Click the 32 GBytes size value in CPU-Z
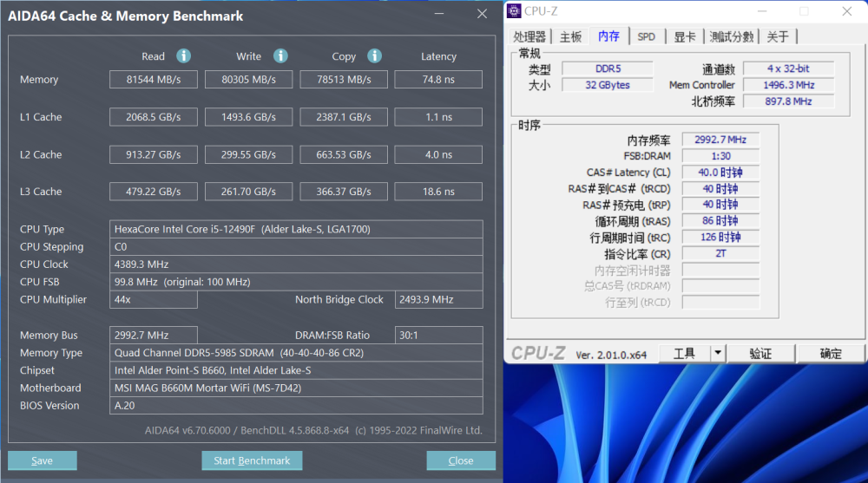 [x=608, y=85]
